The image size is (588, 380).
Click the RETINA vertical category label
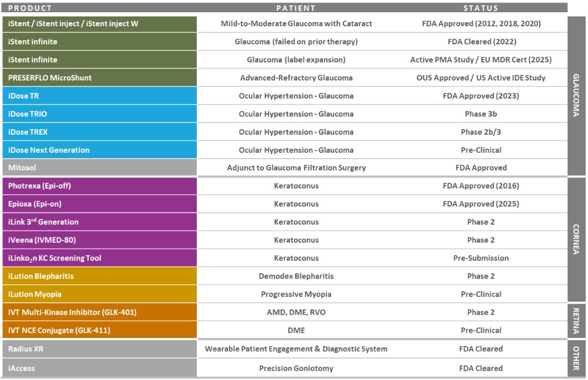pyautogui.click(x=577, y=320)
